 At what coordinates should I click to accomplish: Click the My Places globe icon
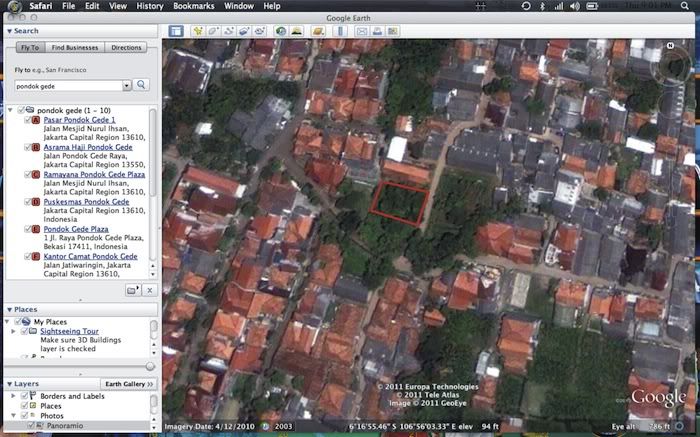click(26, 321)
